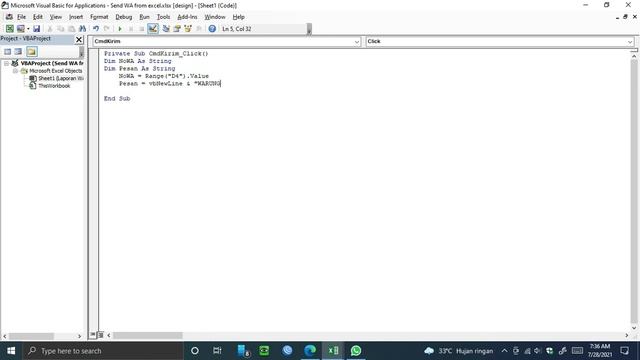Click View Object in Project panel

(18, 51)
